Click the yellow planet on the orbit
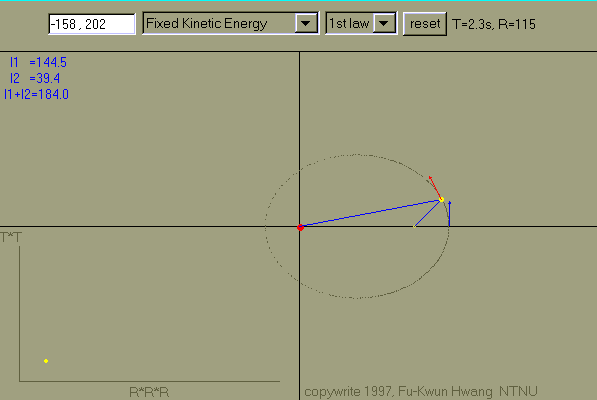 441,199
